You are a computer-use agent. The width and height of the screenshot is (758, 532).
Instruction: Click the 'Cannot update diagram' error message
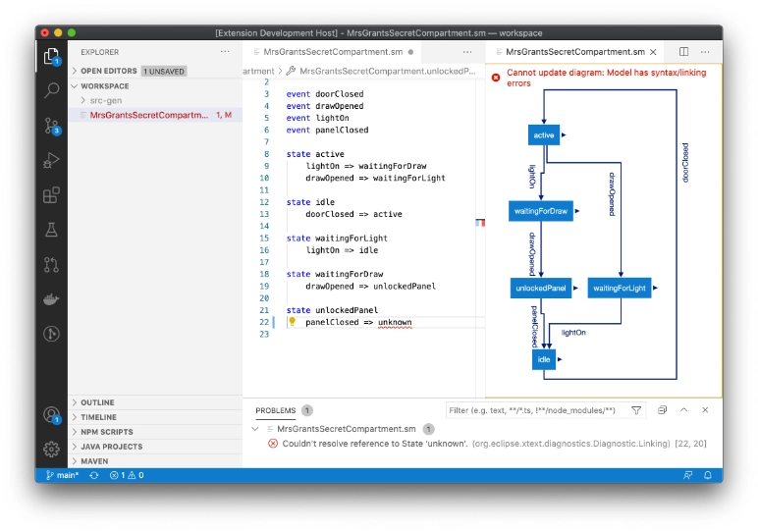606,78
